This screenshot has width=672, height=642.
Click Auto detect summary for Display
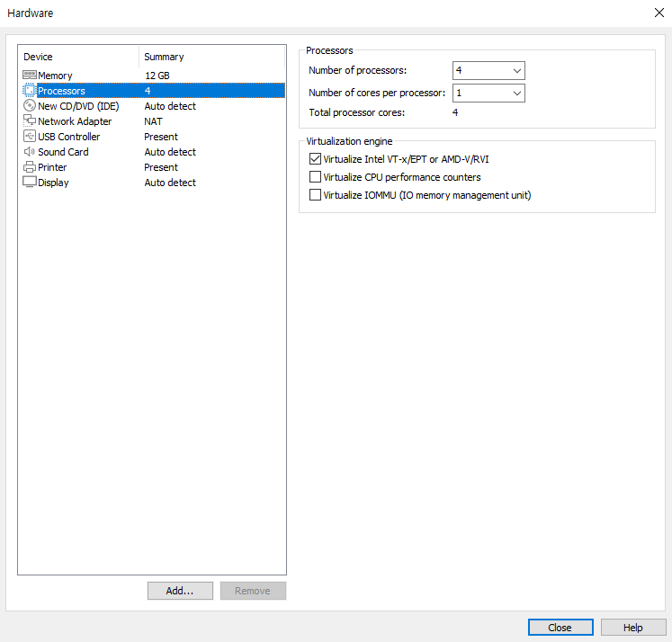pos(170,183)
